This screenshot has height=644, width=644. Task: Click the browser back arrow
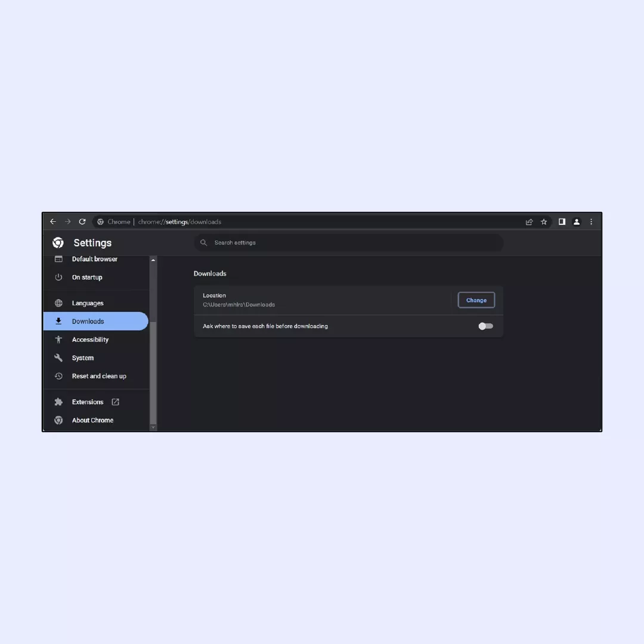(53, 222)
